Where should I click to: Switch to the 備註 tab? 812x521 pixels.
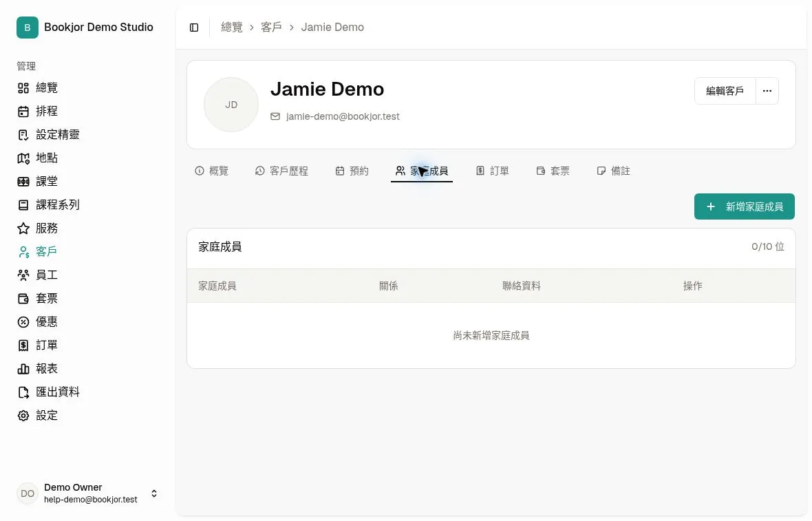pyautogui.click(x=614, y=171)
